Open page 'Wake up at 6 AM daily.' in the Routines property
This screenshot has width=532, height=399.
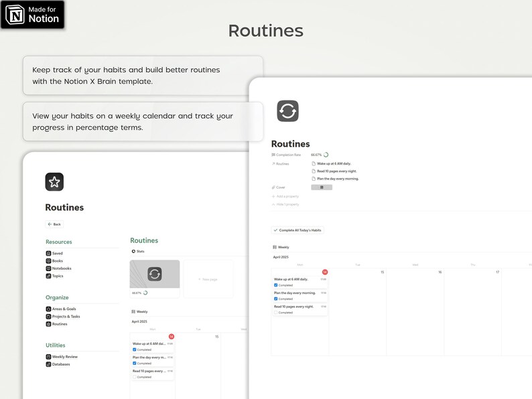pyautogui.click(x=332, y=163)
